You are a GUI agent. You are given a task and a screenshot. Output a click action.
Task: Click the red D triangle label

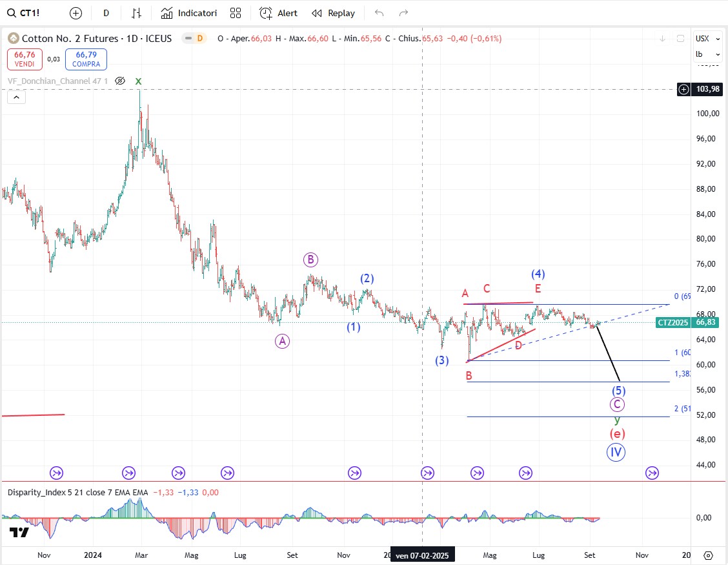click(519, 345)
